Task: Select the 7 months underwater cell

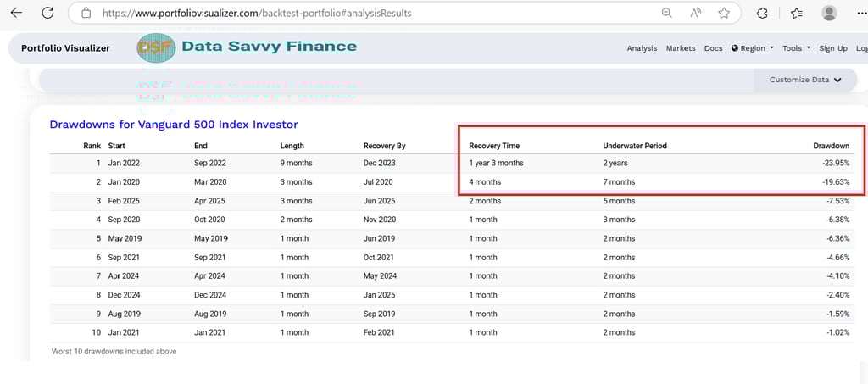Action: (x=619, y=182)
